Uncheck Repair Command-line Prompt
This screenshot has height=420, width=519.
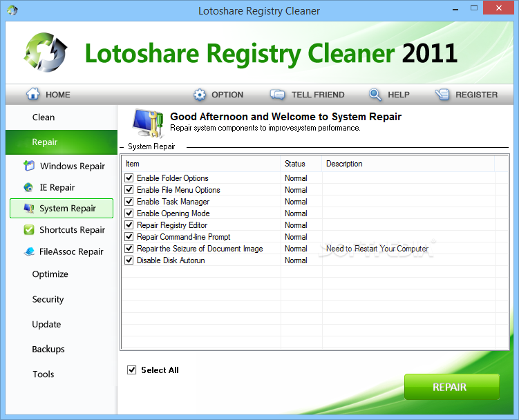[129, 237]
